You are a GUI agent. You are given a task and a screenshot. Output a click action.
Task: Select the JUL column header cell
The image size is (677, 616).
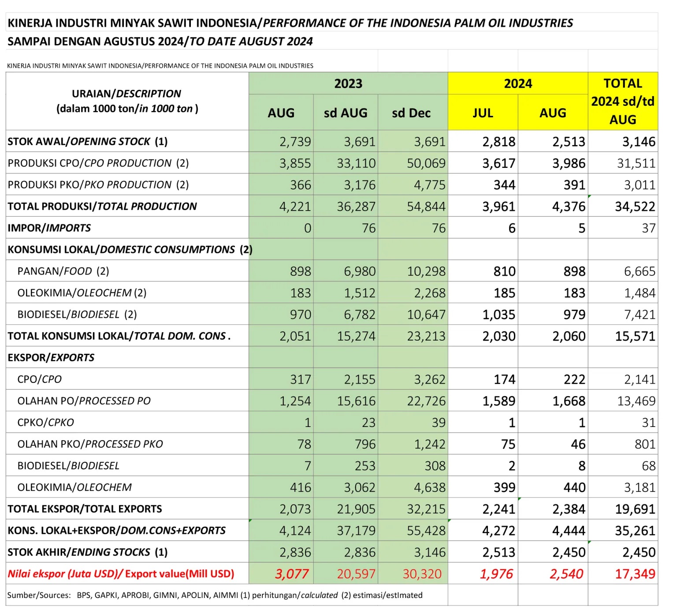483,113
